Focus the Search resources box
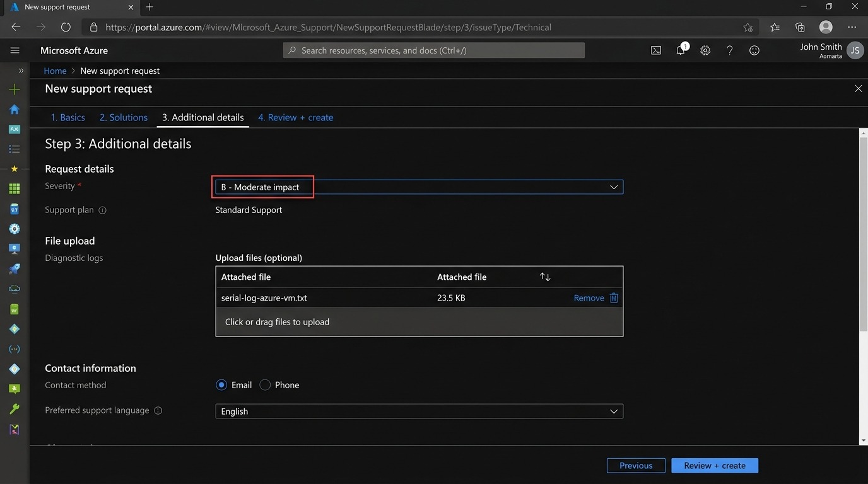The image size is (868, 484). click(434, 50)
